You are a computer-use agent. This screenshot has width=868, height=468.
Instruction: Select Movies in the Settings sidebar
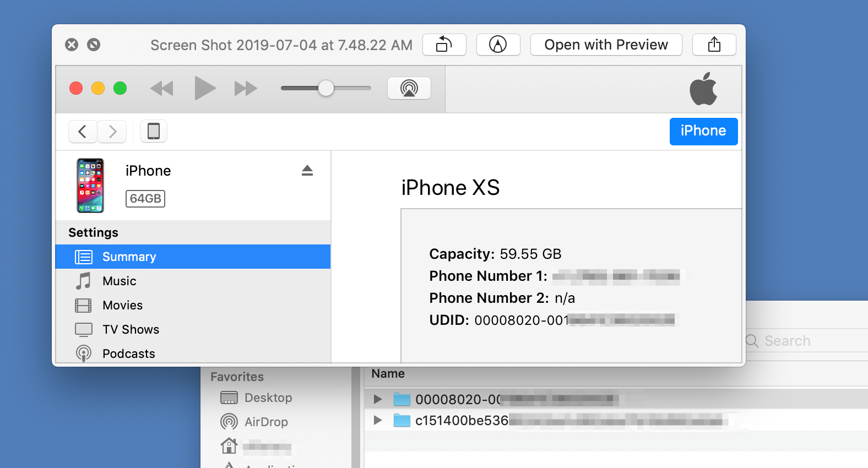(x=193, y=305)
